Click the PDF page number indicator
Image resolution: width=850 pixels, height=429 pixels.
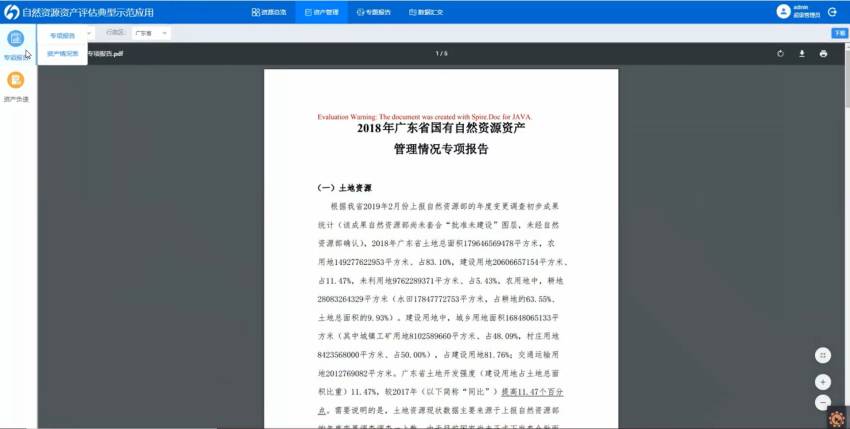coord(441,53)
